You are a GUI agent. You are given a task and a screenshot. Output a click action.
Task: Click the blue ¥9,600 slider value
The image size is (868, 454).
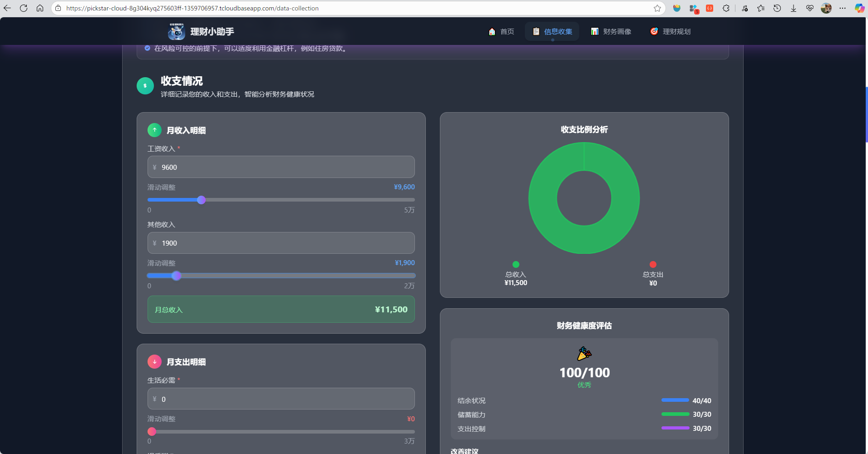coord(404,187)
